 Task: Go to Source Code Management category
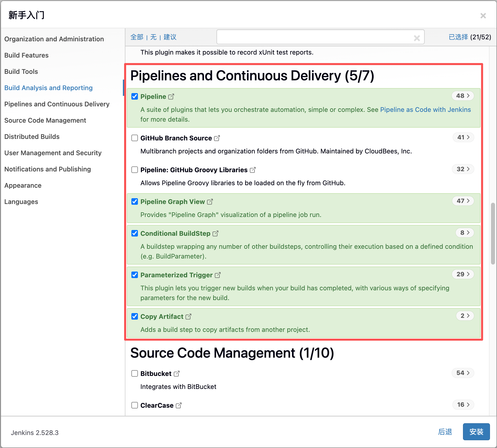coord(45,120)
